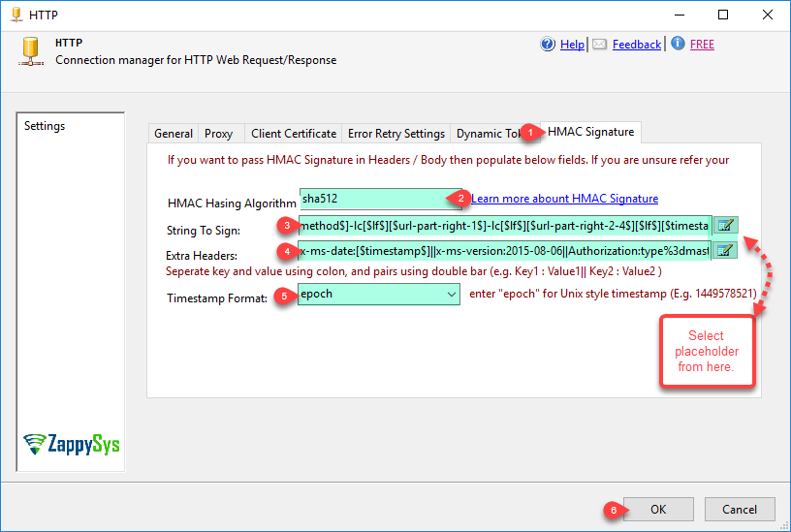
Task: Click the 'Extra Headers:' label
Action: click(202, 255)
